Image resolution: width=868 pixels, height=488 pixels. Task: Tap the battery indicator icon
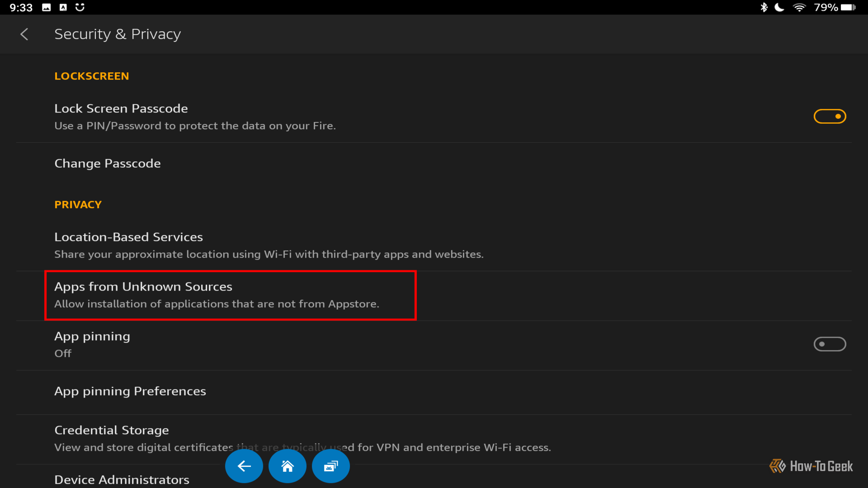(x=849, y=7)
